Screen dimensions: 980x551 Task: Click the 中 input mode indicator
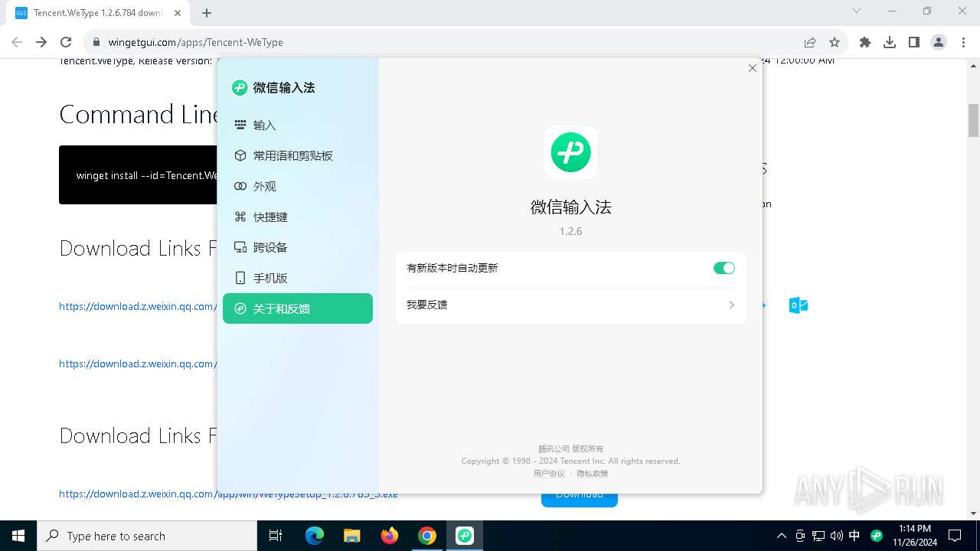[854, 536]
